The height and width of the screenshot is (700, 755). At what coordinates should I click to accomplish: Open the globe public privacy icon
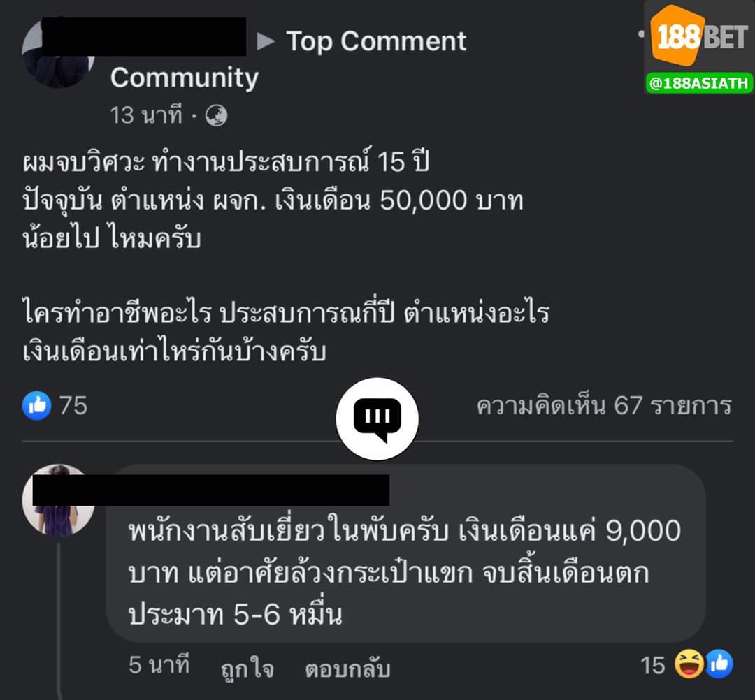pyautogui.click(x=216, y=116)
